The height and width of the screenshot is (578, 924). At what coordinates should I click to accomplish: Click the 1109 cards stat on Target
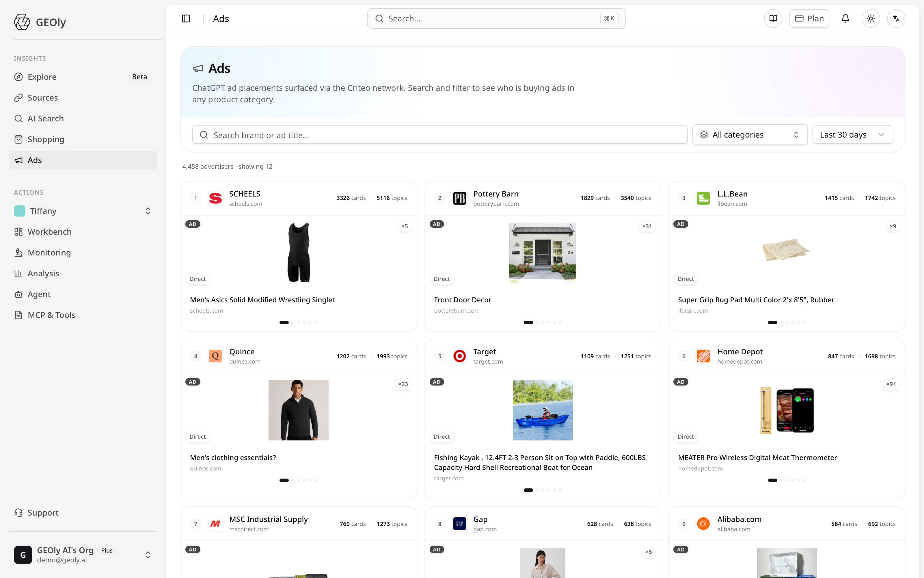pos(595,356)
